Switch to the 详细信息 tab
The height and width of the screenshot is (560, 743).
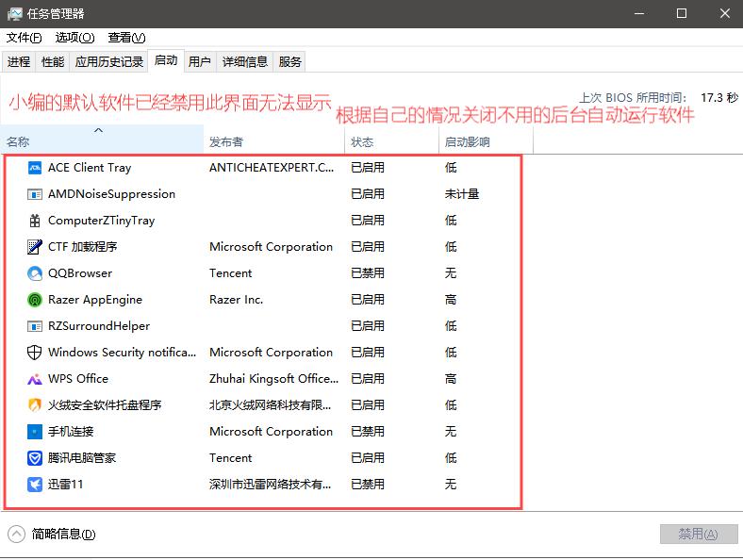click(x=245, y=61)
